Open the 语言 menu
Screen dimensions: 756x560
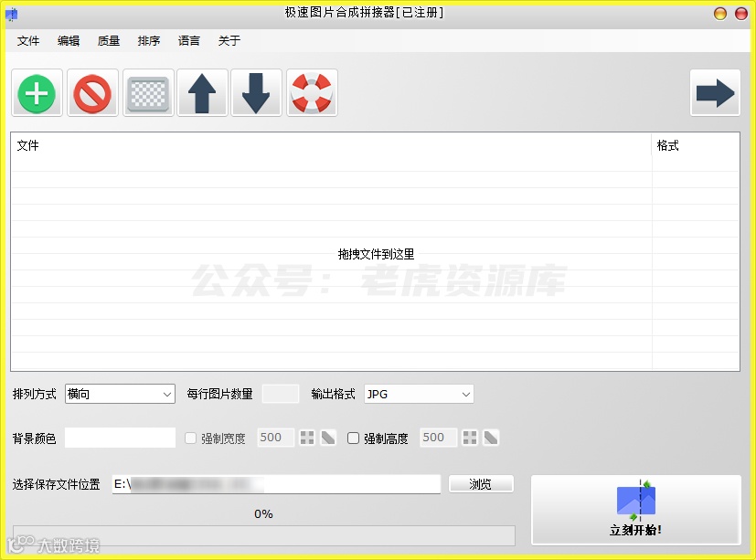pos(188,41)
